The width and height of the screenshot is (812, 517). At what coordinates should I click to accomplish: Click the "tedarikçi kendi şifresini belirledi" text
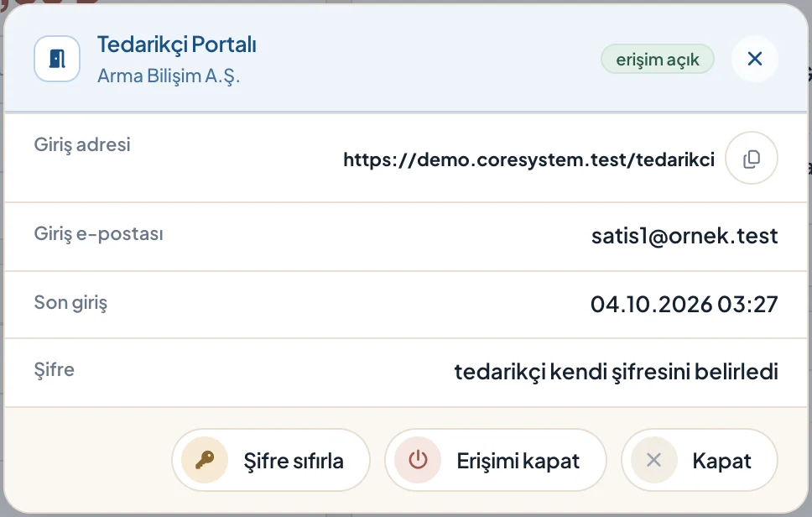pos(617,372)
